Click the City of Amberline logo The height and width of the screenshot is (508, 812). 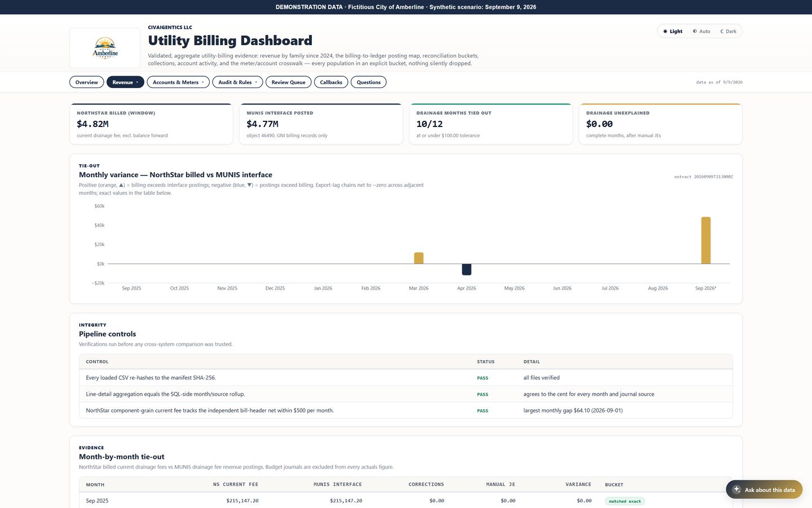105,48
